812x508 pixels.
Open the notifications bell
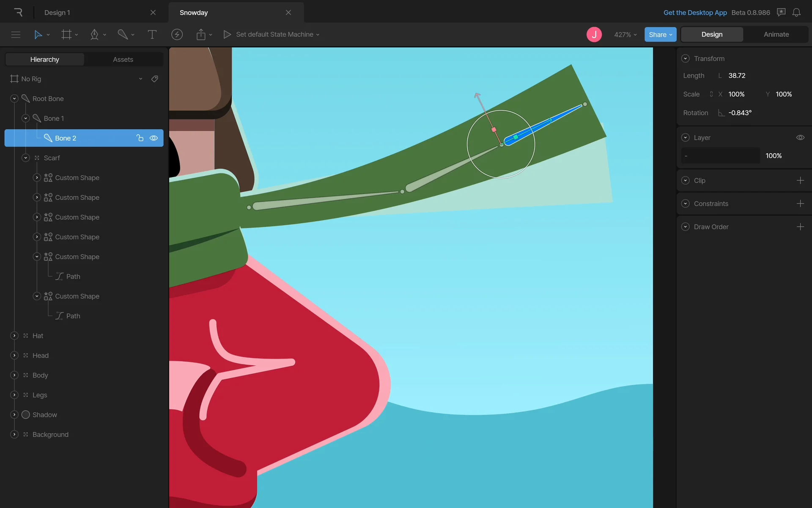pos(796,13)
